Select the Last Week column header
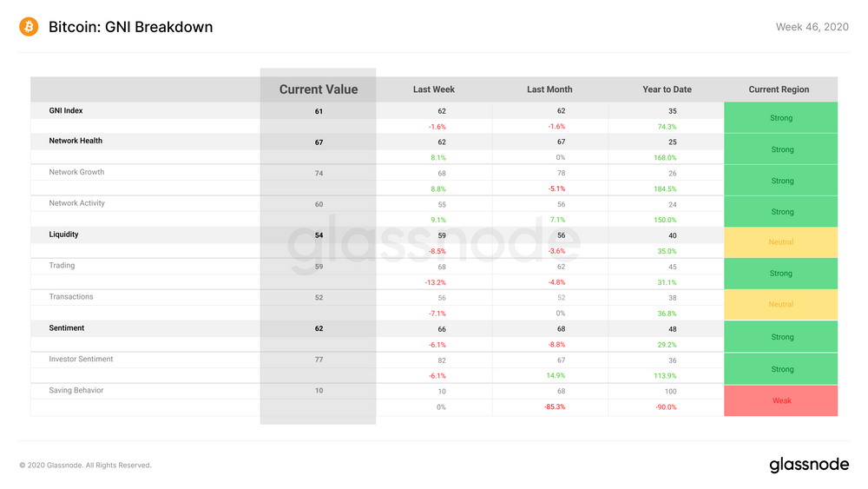 click(433, 89)
